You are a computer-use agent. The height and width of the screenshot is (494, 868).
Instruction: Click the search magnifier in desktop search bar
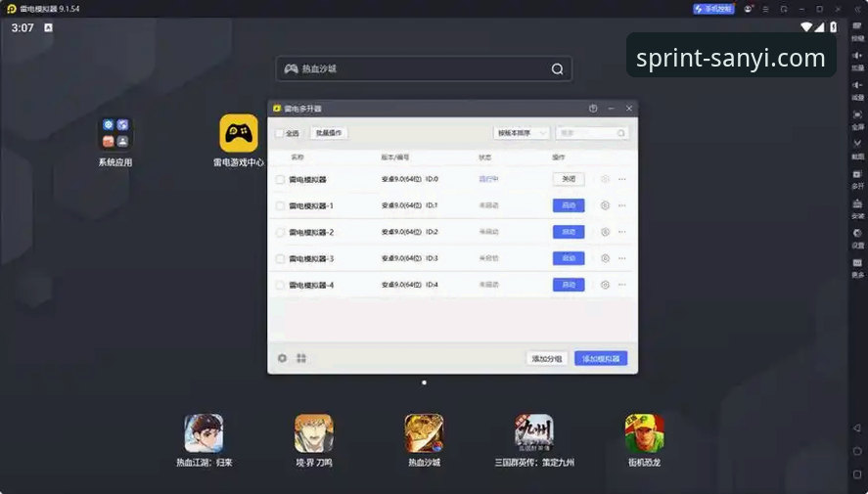(x=558, y=68)
